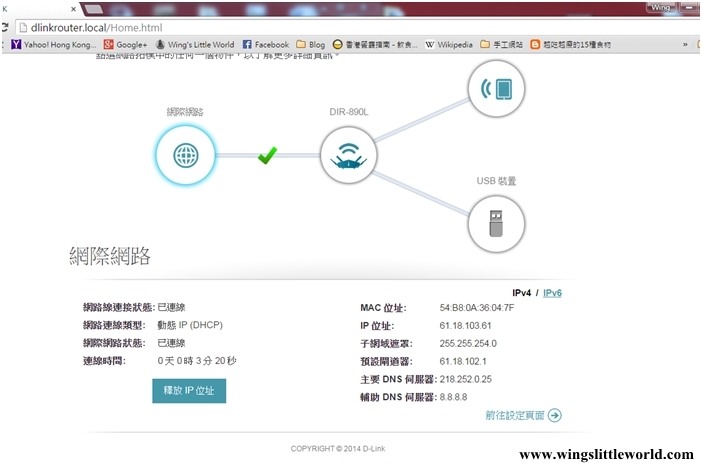Switch to the IPv4 tab
702x469 pixels.
click(521, 293)
